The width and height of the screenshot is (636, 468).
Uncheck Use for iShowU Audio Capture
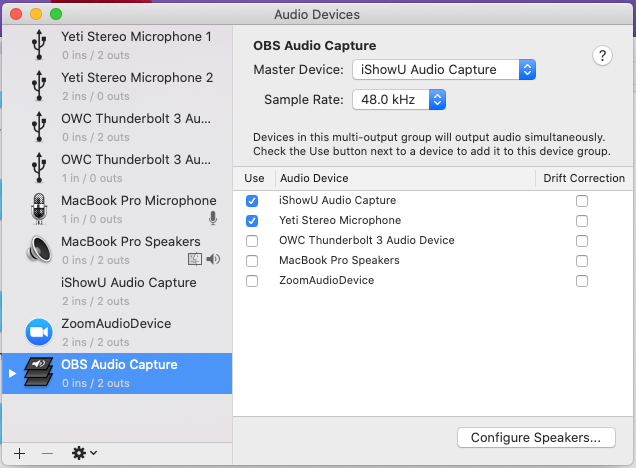click(x=252, y=201)
